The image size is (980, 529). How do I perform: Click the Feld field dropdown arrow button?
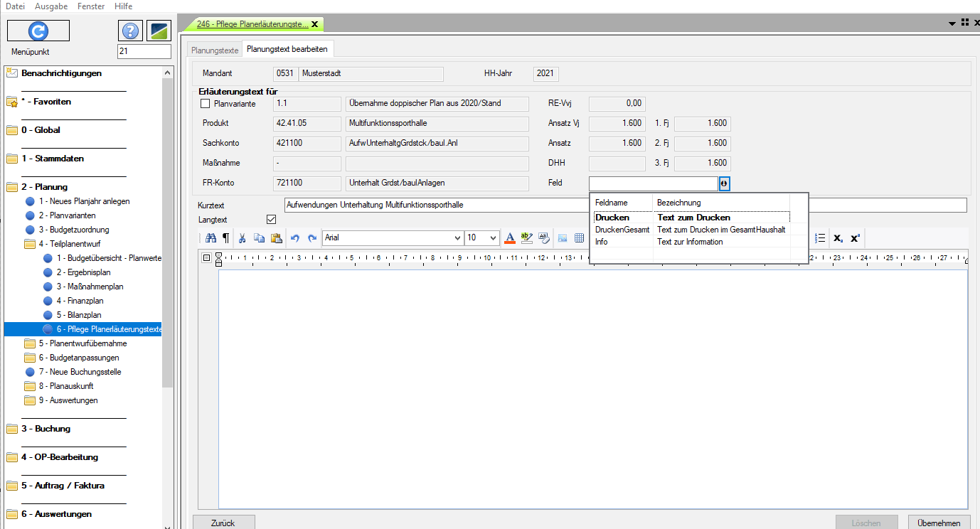click(724, 183)
